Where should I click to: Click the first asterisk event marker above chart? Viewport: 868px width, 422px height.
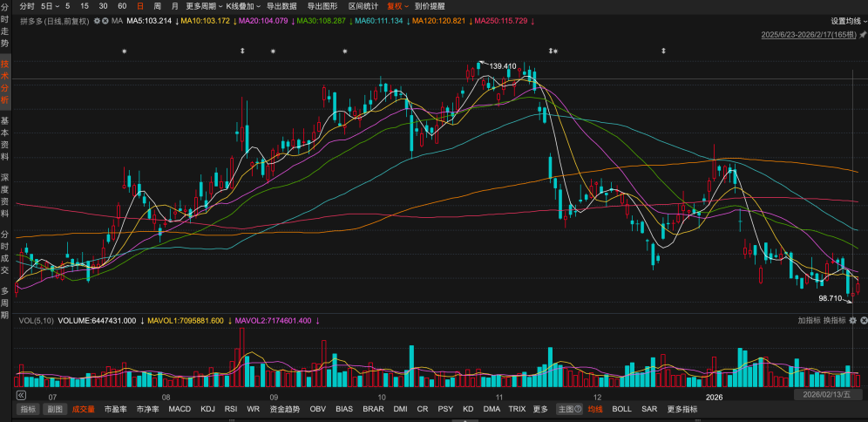point(124,52)
